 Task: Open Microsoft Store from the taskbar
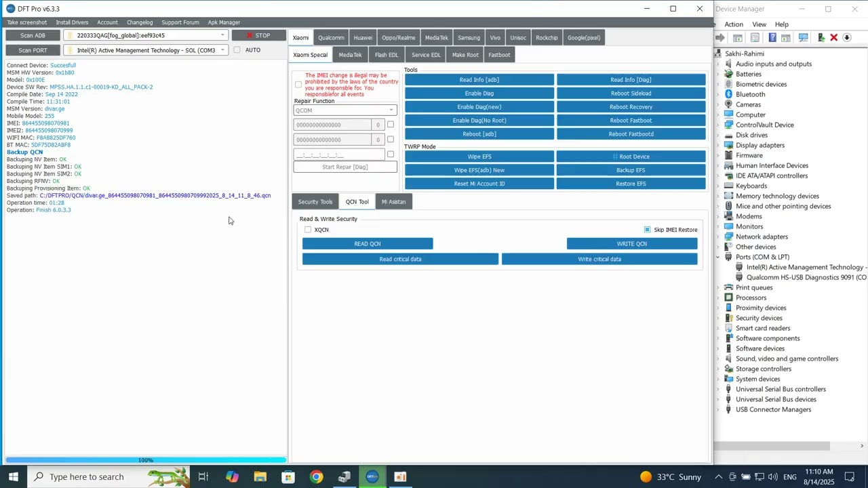tap(288, 476)
